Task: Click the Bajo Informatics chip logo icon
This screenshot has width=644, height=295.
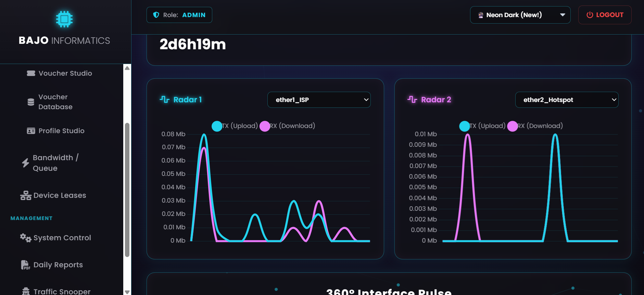Action: 64,19
